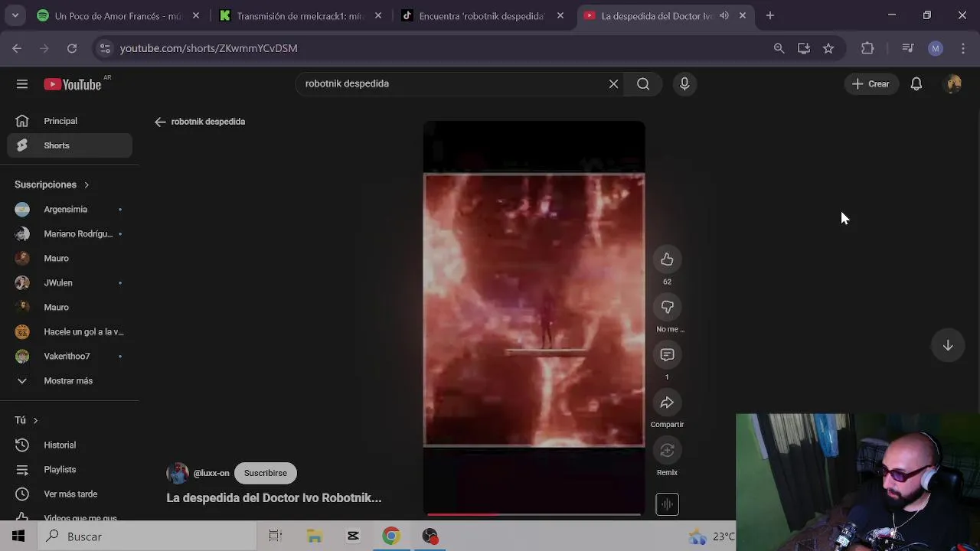Open the zoom magnifier icon in address bar
The width and height of the screenshot is (980, 551).
click(x=779, y=48)
